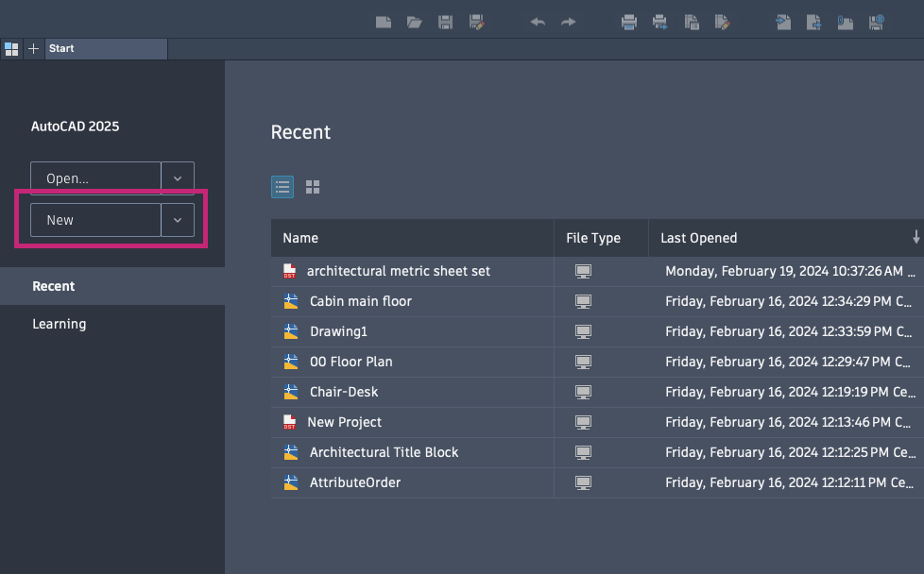The image size is (924, 574).
Task: Click the Open folder toolbar icon
Action: click(414, 23)
